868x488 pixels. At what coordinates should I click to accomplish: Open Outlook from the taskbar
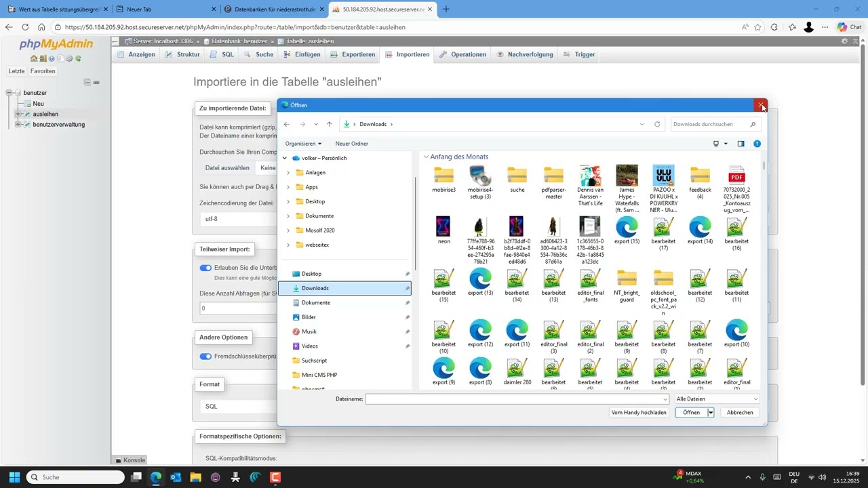click(176, 477)
